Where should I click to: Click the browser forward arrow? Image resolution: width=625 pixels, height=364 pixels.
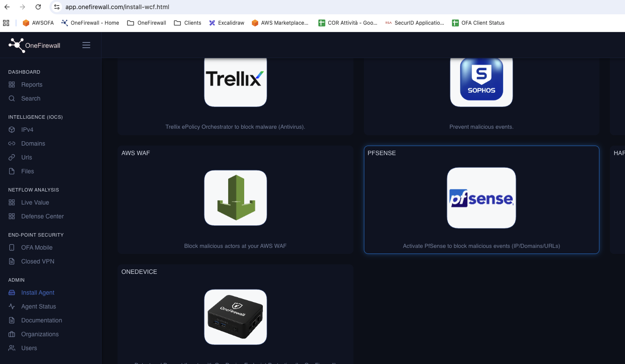point(23,7)
